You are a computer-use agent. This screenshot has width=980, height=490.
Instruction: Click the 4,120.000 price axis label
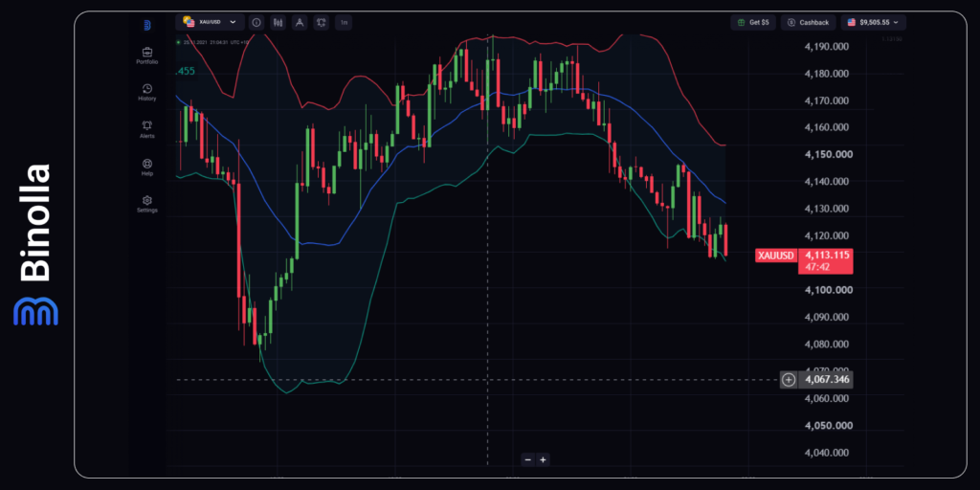click(x=826, y=235)
